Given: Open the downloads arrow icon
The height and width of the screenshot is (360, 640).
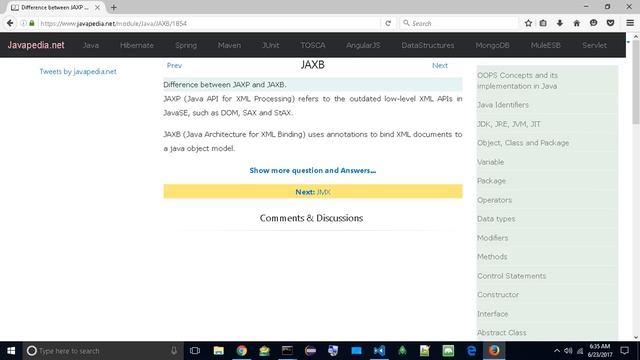Looking at the screenshot, I should pyautogui.click(x=560, y=23).
